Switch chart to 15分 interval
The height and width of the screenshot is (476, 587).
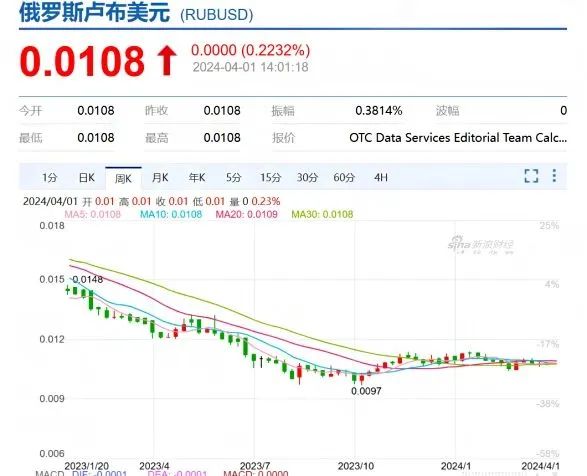click(x=271, y=178)
